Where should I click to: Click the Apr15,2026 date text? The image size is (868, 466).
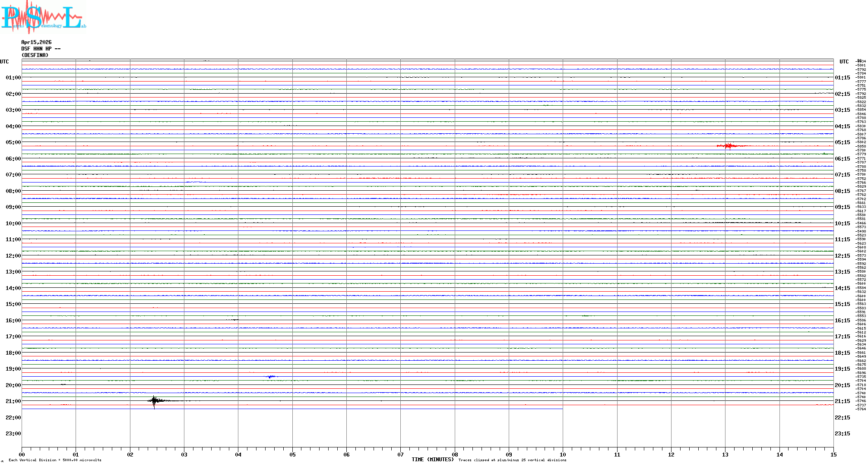(x=36, y=42)
